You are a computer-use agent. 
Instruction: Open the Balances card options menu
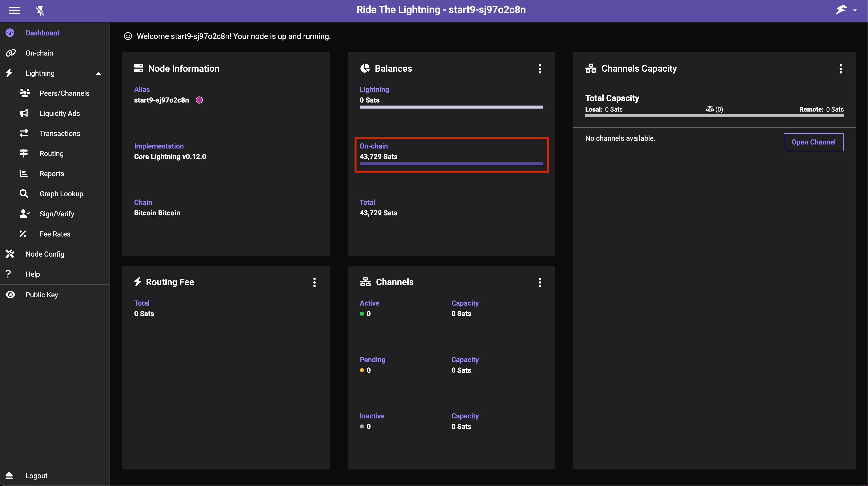540,69
